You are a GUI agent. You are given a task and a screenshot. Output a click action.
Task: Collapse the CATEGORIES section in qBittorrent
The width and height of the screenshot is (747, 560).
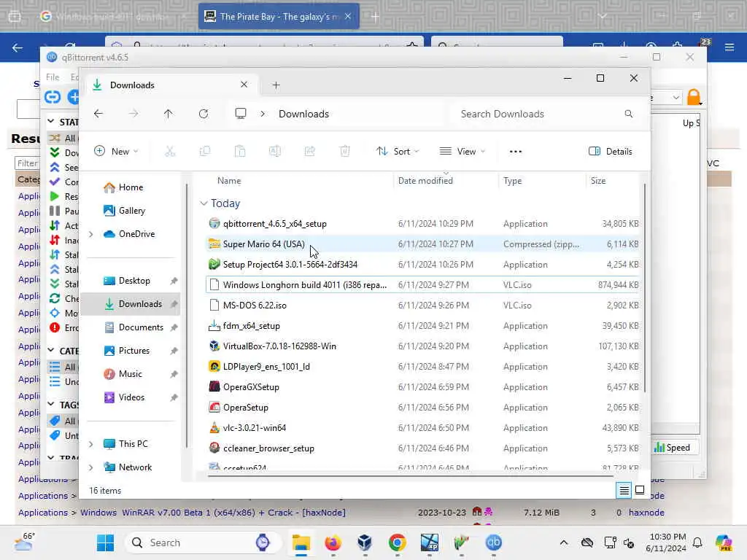51,351
